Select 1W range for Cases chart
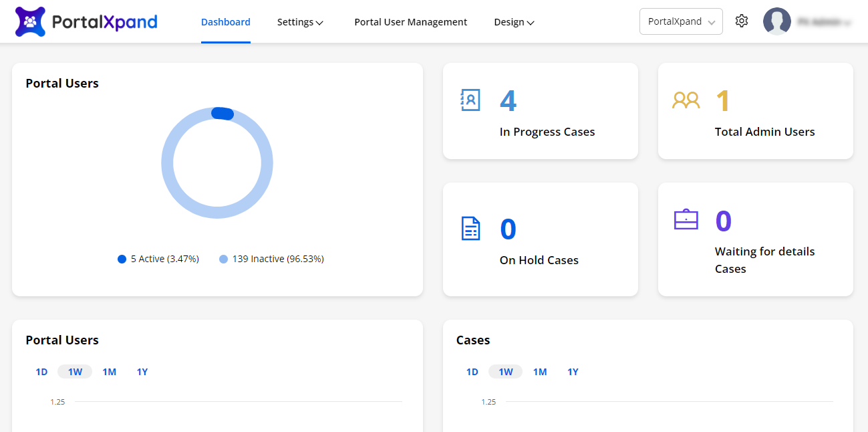This screenshot has width=868, height=432. tap(505, 372)
